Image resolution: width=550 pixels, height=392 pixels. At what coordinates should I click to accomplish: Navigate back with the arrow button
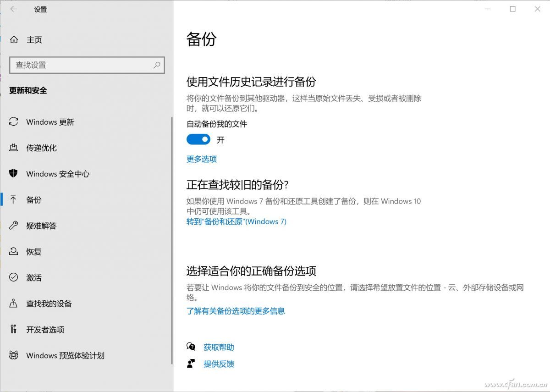13,9
